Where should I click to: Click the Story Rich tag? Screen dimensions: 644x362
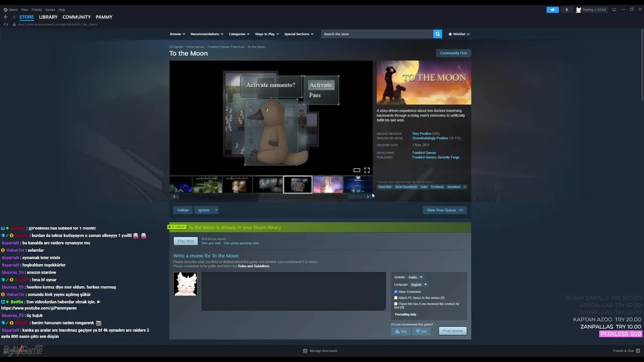coord(385,187)
